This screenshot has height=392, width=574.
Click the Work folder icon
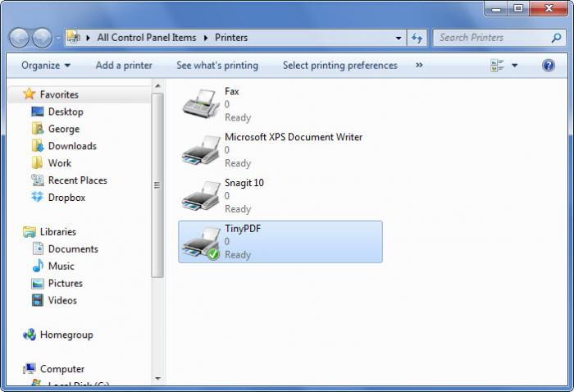point(38,163)
